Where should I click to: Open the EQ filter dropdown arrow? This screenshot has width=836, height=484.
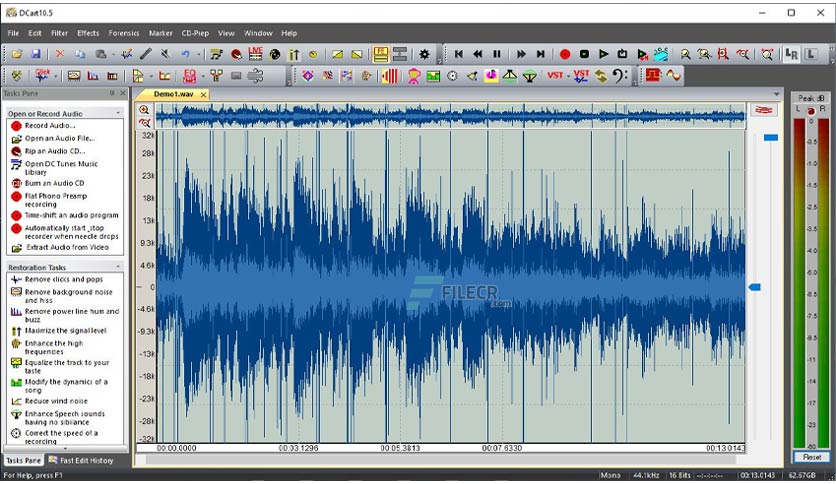[203, 76]
